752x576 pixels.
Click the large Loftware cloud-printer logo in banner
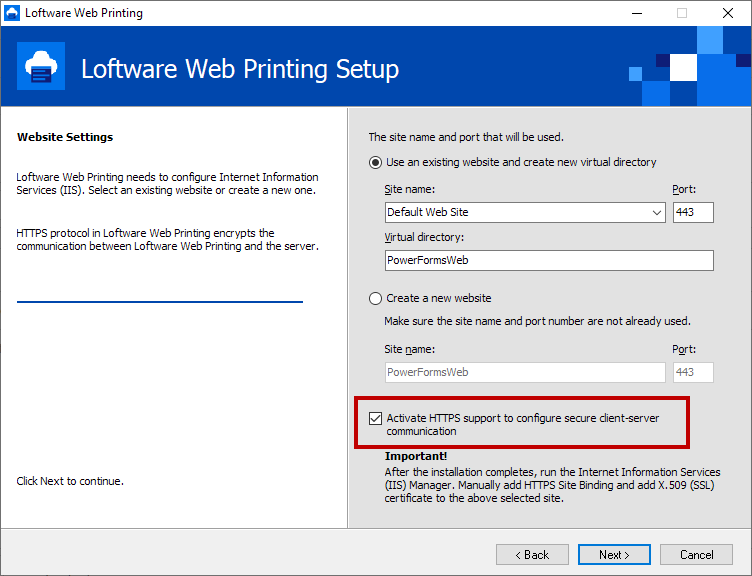(x=41, y=66)
